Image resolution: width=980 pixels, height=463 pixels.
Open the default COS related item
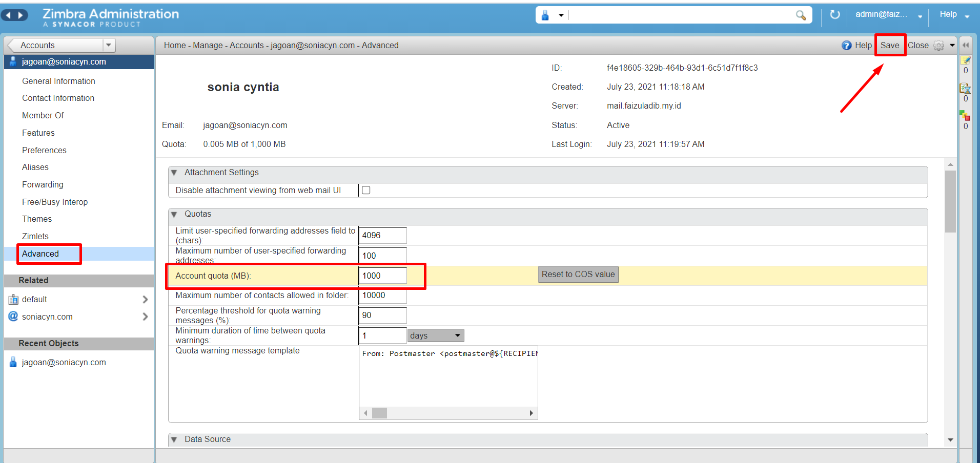(34, 299)
